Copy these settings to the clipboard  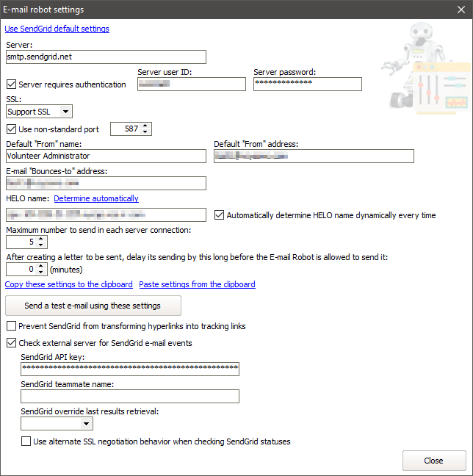69,284
